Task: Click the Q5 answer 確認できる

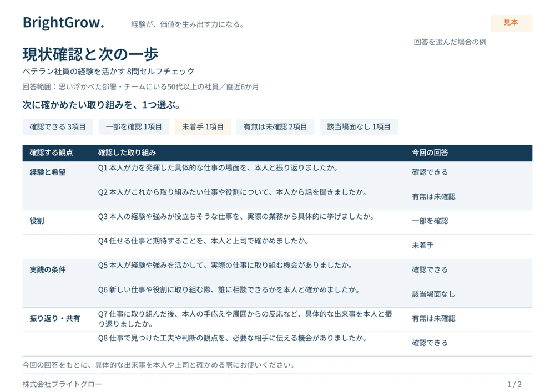Action: pyautogui.click(x=430, y=269)
